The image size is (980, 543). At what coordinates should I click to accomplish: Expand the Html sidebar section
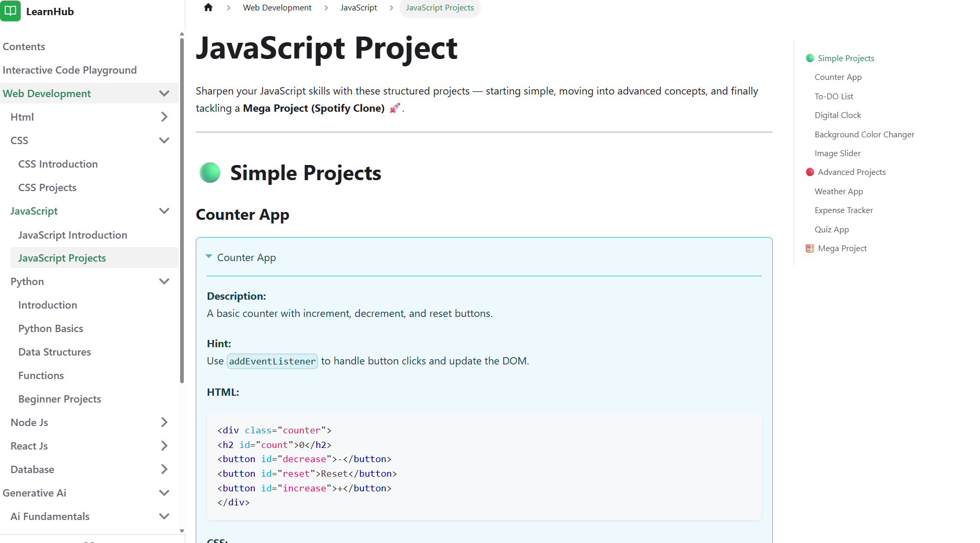[164, 117]
